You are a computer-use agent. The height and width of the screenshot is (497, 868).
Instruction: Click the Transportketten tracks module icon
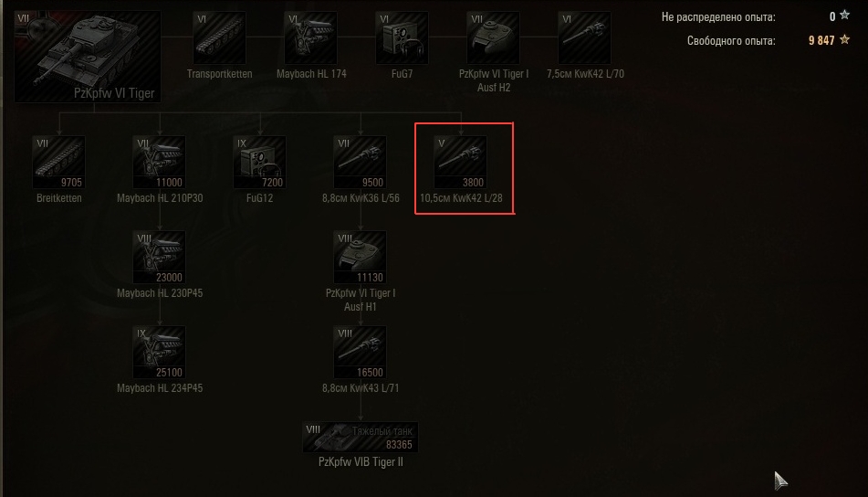(219, 37)
